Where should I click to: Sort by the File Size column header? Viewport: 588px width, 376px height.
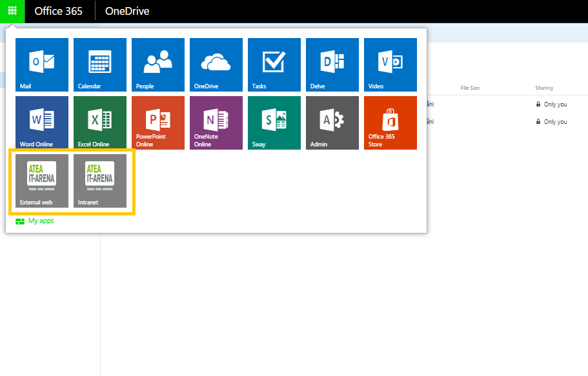470,88
